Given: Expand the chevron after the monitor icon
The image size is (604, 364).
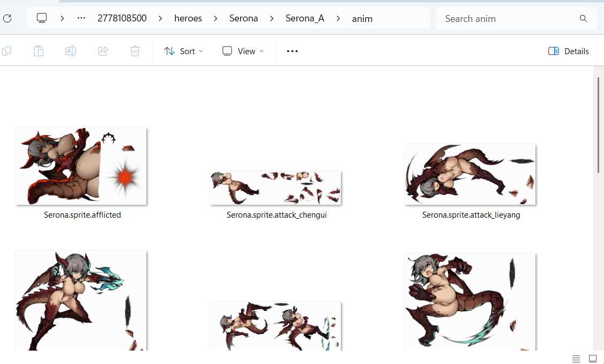Looking at the screenshot, I should point(62,18).
